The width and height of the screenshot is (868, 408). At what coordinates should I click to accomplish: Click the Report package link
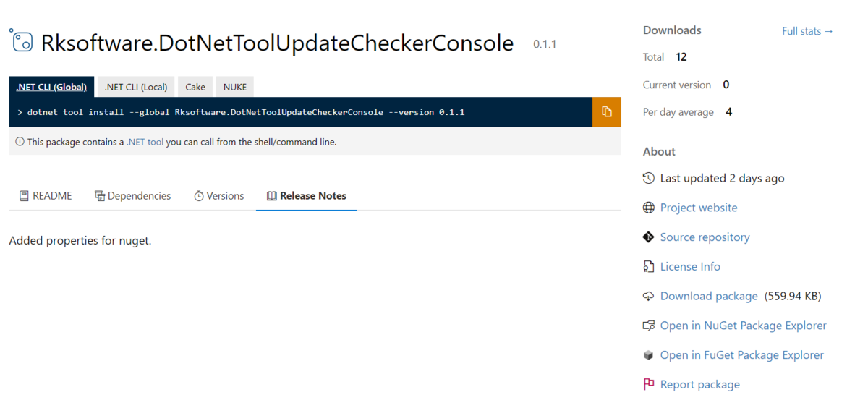[699, 384]
